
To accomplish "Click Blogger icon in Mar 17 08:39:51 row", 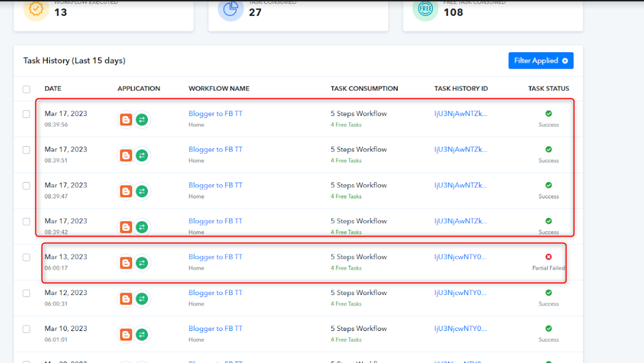I will pyautogui.click(x=126, y=156).
